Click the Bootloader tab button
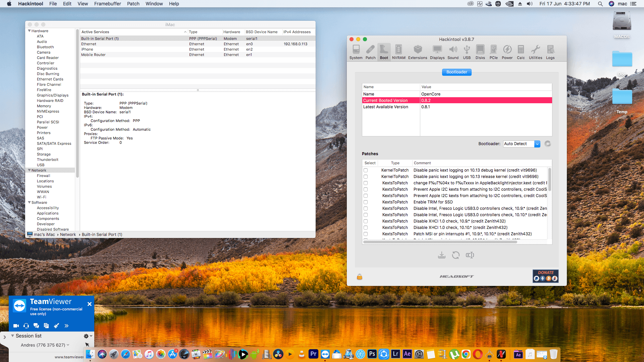The width and height of the screenshot is (644, 362). [x=457, y=72]
